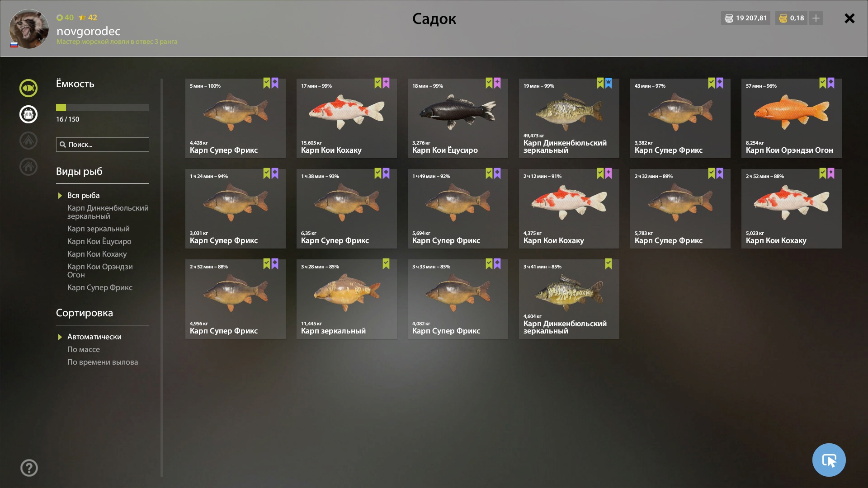Viewport: 868px width, 488px height.
Task: Sort by По массе
Action: (x=84, y=349)
